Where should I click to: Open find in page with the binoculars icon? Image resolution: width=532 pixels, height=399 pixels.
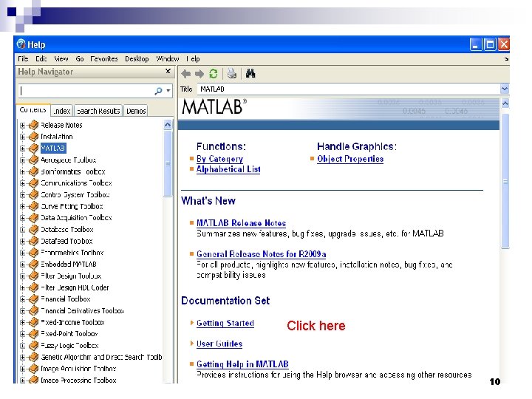click(x=250, y=73)
